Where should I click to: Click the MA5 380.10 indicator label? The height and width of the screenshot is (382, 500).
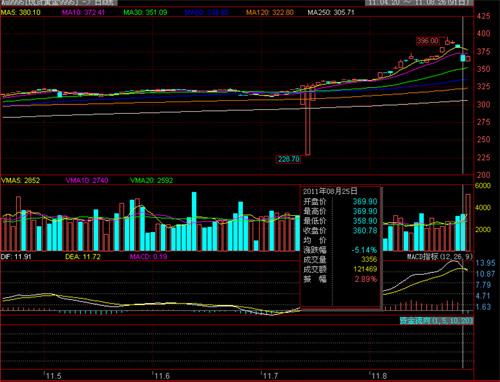coord(21,12)
